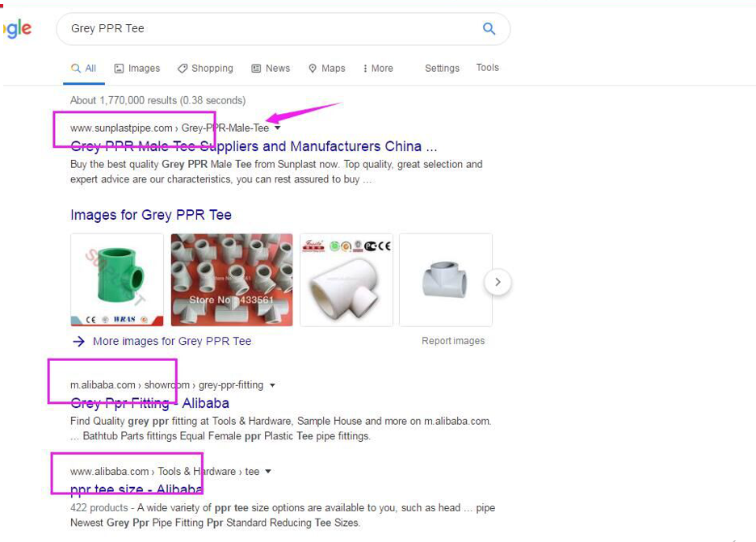Open dropdown arrow next to www.alibaba.com URL
This screenshot has height=542, width=756.
click(268, 471)
